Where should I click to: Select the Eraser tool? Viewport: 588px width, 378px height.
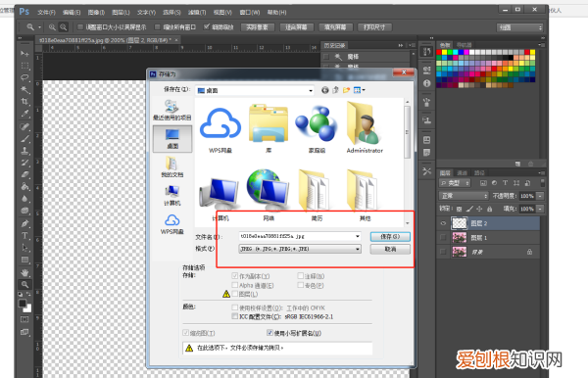click(x=24, y=174)
